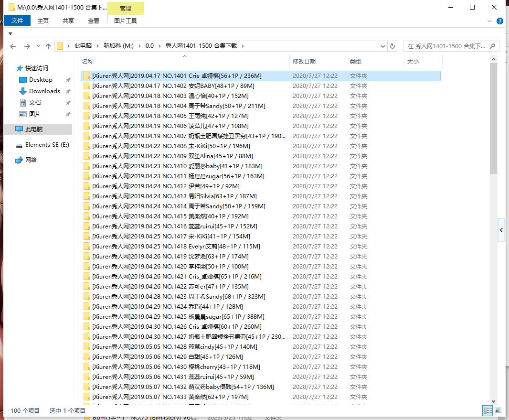Select 快速访问 in the navigation pane
This screenshot has height=420, width=509.
(x=37, y=68)
